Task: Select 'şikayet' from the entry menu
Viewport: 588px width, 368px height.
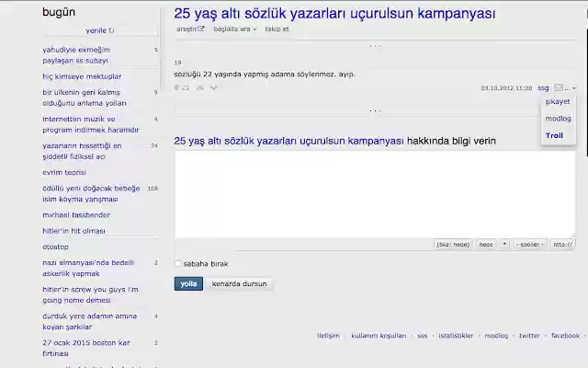Action: pos(558,101)
